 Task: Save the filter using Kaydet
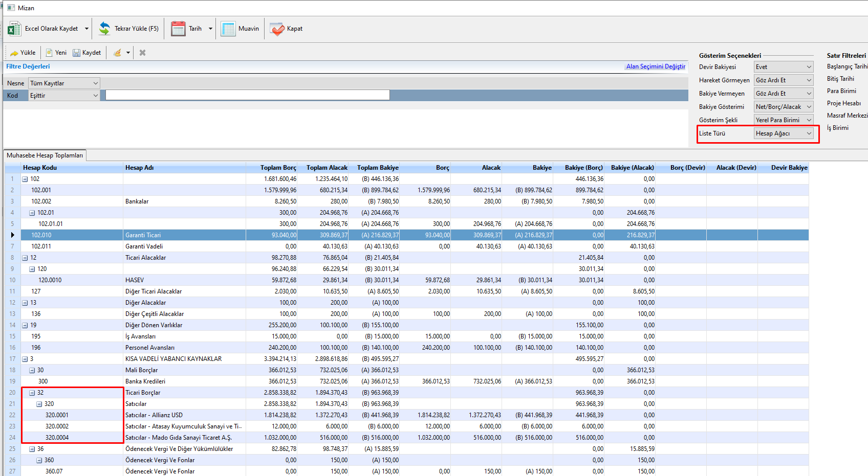click(x=87, y=53)
